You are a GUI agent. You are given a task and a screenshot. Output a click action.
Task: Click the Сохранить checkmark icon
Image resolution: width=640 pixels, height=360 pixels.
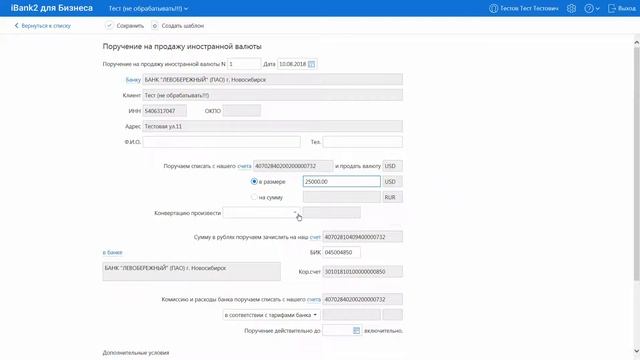click(109, 25)
